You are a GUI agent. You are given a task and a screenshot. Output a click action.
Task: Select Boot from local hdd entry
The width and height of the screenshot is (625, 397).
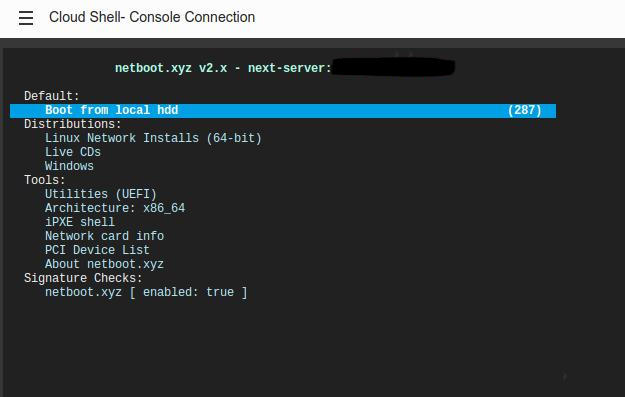click(283, 110)
